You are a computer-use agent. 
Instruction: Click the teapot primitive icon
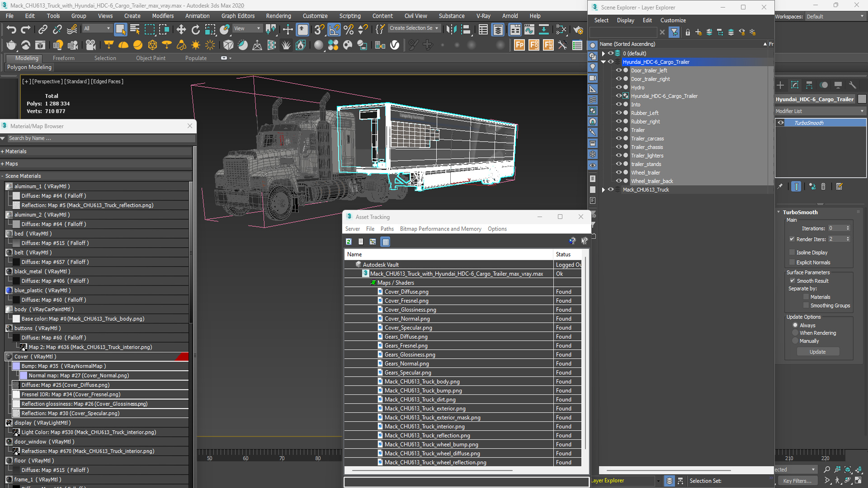(11, 45)
